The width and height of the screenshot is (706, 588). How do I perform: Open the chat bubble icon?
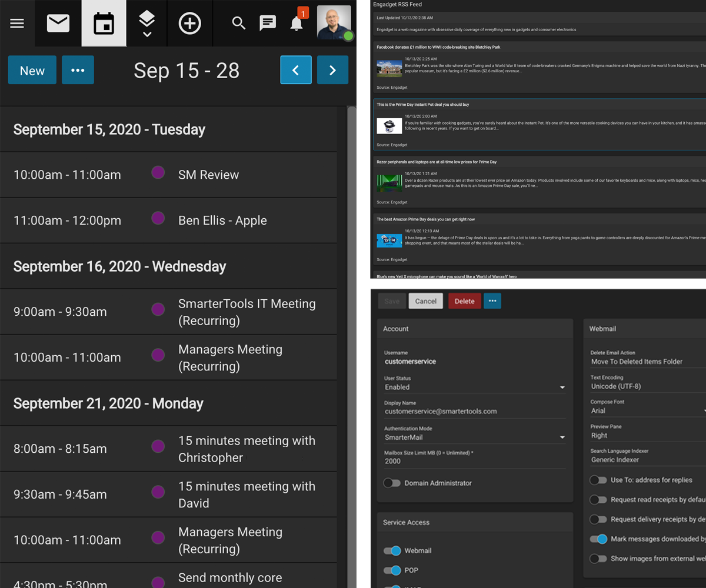coord(268,24)
